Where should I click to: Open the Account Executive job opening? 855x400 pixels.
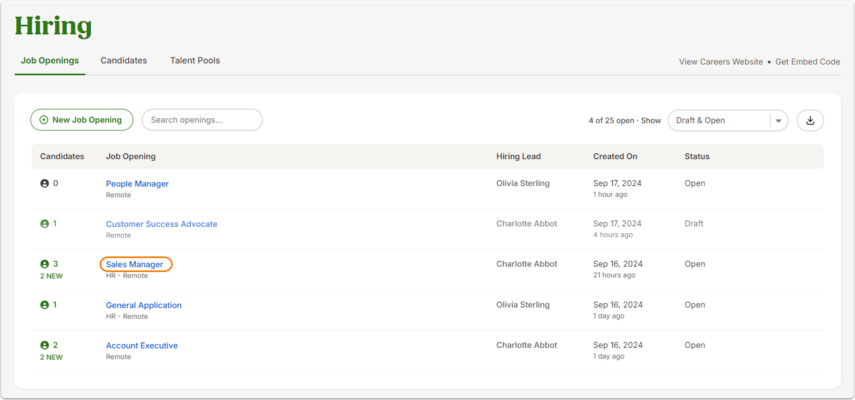tap(142, 346)
